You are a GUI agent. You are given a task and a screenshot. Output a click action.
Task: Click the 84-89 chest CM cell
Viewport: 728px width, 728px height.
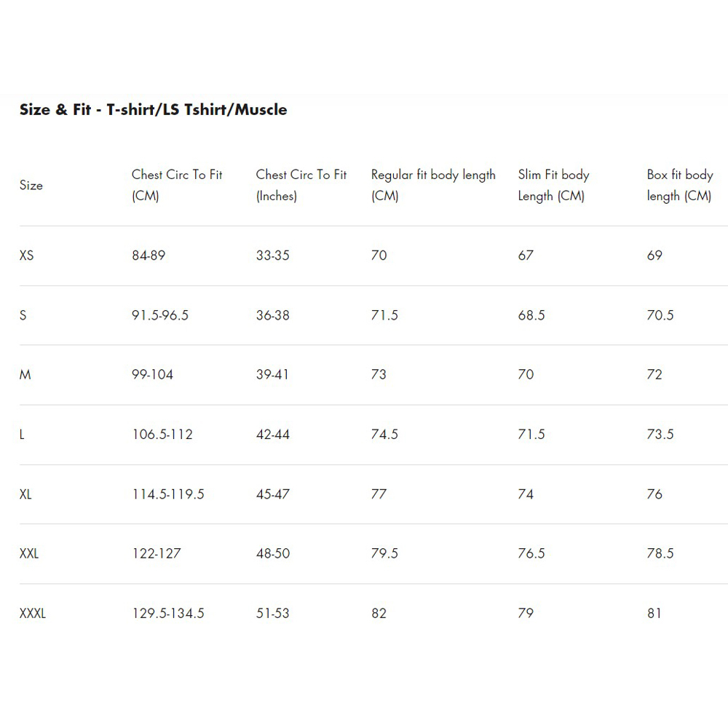[x=149, y=256]
